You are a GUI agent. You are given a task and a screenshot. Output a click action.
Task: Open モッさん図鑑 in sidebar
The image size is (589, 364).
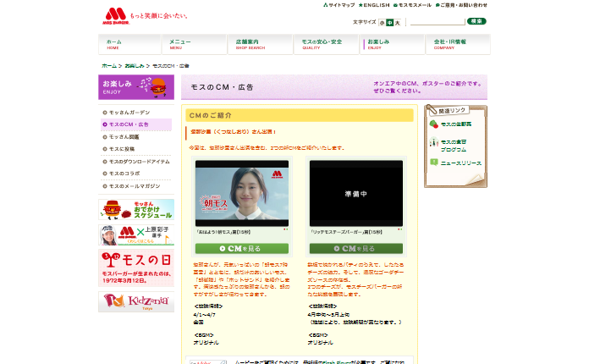[x=124, y=137]
